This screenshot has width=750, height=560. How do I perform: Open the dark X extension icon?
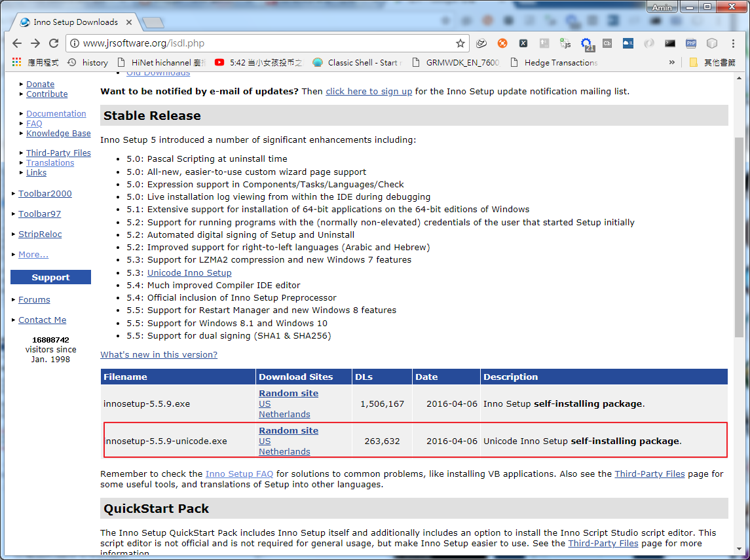pyautogui.click(x=523, y=43)
